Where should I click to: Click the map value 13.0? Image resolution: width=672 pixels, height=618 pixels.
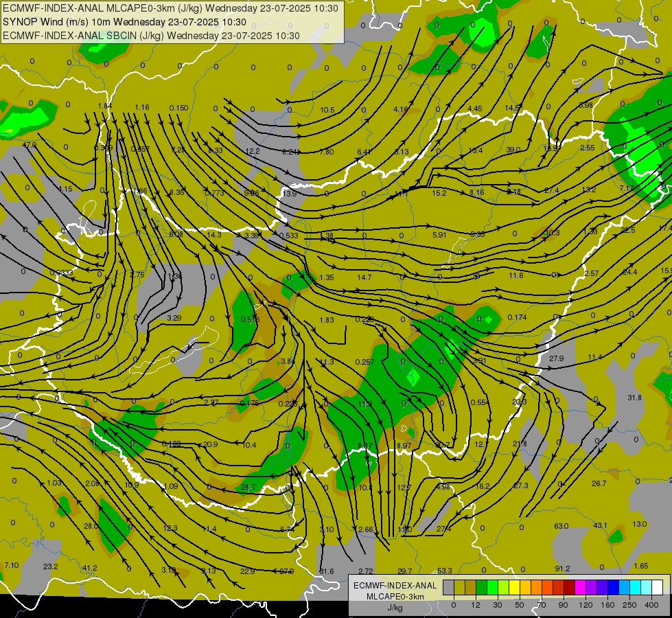point(640,524)
